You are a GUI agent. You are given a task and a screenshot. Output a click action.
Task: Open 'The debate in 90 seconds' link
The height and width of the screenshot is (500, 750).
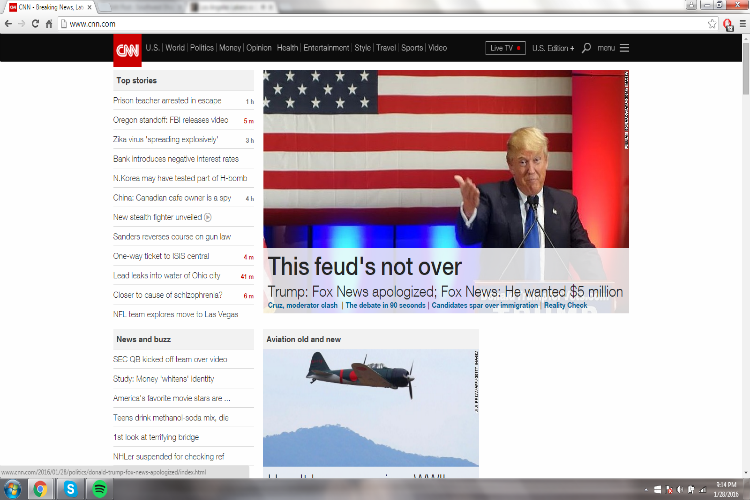(385, 305)
